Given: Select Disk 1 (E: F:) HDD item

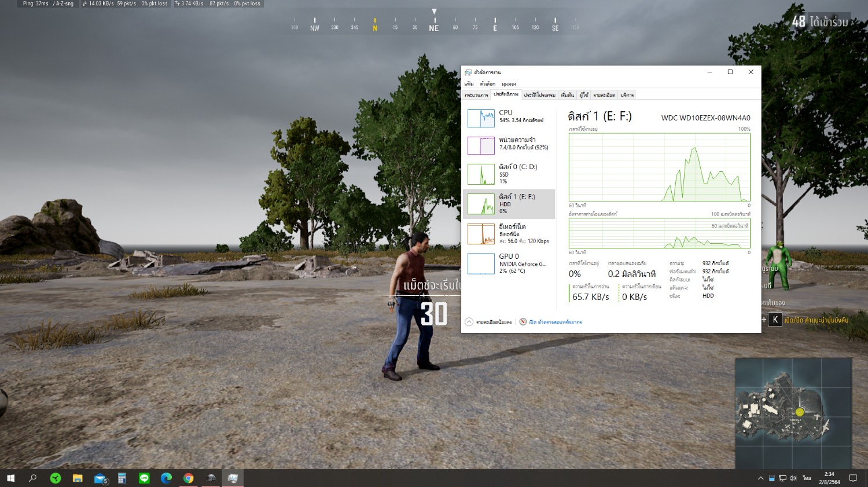Looking at the screenshot, I should (x=509, y=204).
